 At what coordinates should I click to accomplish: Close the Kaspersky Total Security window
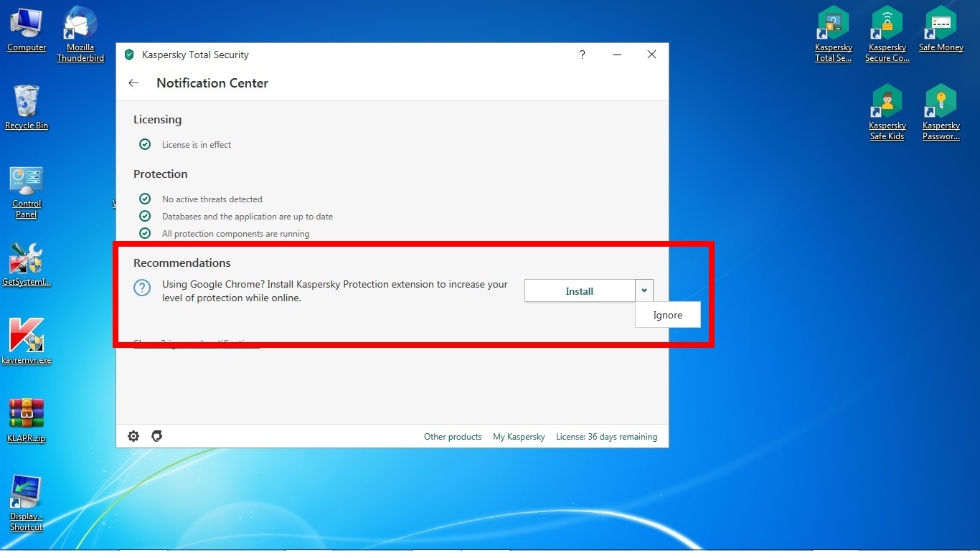click(651, 55)
